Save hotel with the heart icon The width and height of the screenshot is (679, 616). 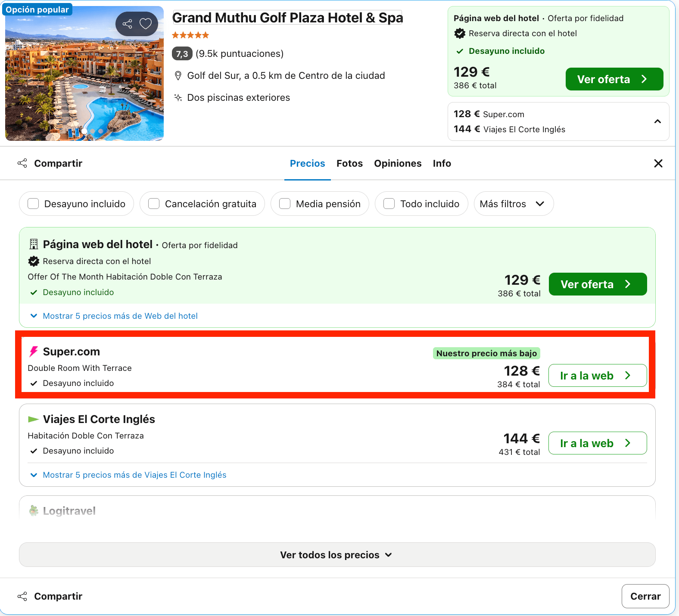pyautogui.click(x=146, y=24)
